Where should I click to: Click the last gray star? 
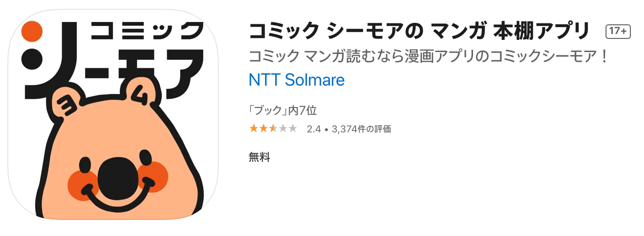(x=292, y=129)
